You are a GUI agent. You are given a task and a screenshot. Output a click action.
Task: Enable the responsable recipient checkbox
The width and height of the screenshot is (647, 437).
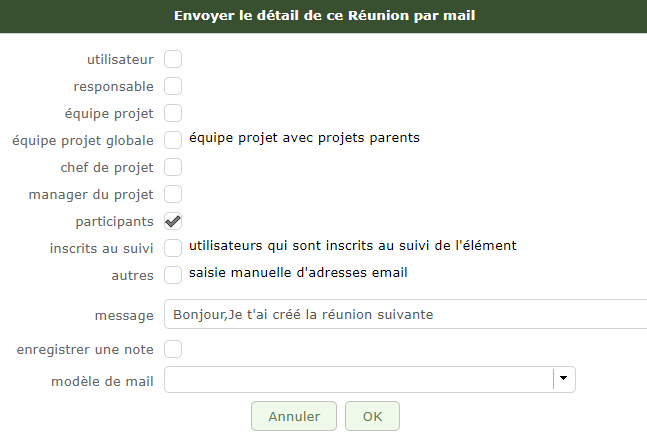[x=173, y=87]
